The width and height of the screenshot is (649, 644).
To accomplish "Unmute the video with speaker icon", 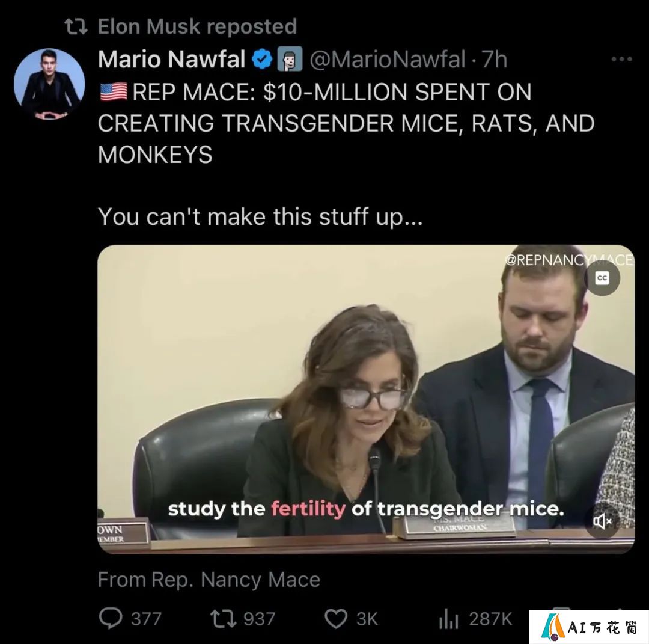I will click(x=602, y=521).
